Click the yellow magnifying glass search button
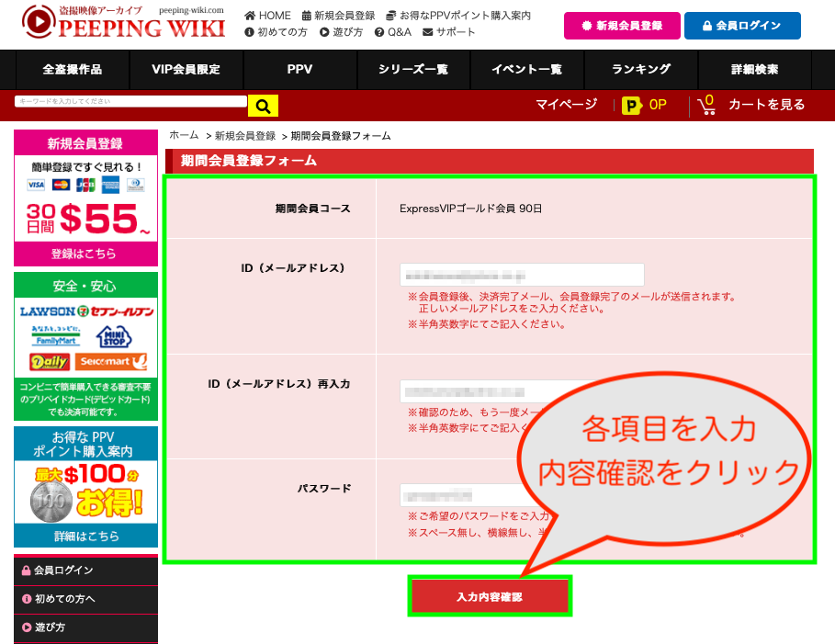The height and width of the screenshot is (644, 835). pyautogui.click(x=263, y=107)
